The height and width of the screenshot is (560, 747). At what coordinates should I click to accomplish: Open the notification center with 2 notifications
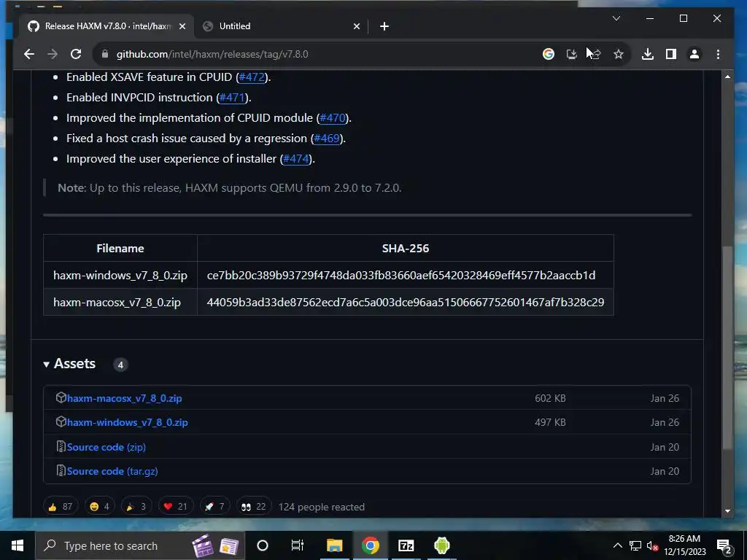point(724,546)
